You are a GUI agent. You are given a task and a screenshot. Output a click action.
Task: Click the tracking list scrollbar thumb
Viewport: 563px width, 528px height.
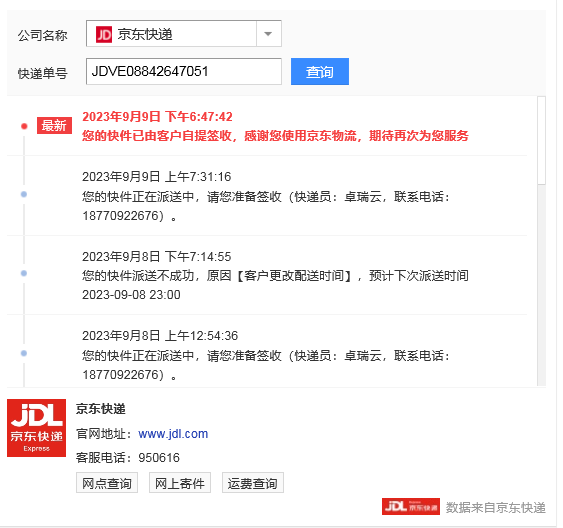[541, 141]
